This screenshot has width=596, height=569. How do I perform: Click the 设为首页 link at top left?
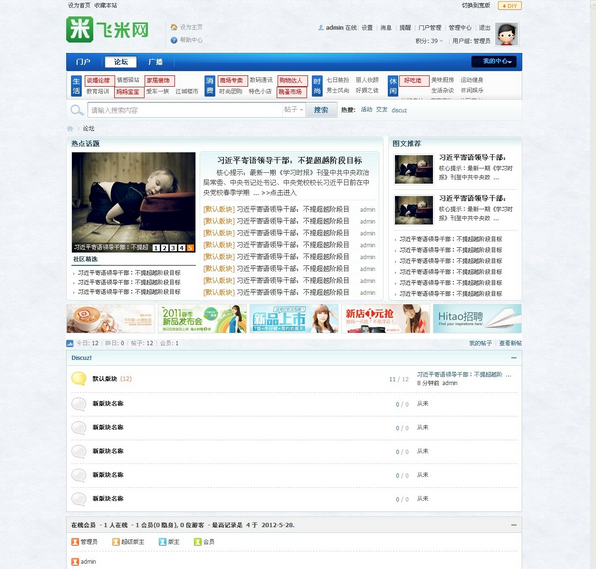tap(79, 5)
